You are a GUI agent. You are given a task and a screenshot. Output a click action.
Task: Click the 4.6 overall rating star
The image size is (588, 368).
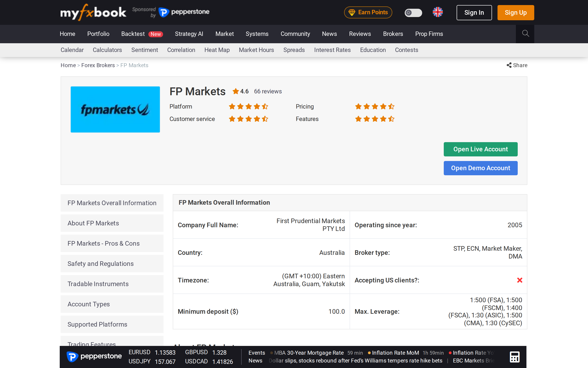[235, 91]
